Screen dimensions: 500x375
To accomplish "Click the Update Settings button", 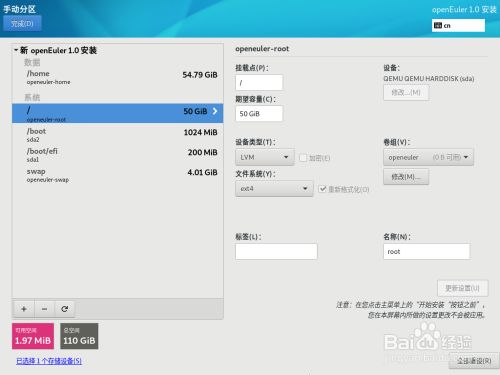I will coord(463,288).
